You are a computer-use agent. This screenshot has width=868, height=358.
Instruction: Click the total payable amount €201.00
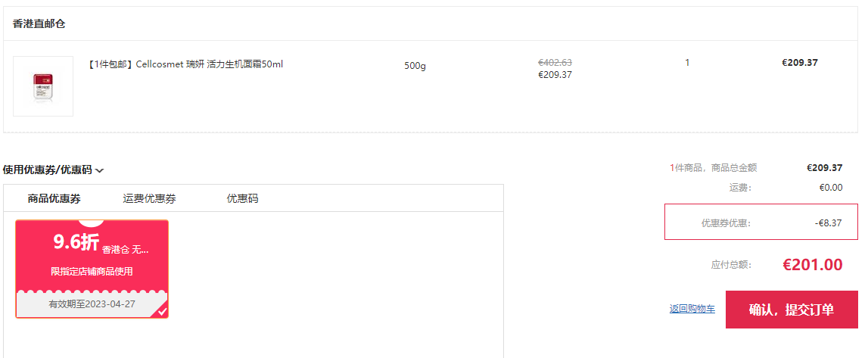tap(813, 264)
